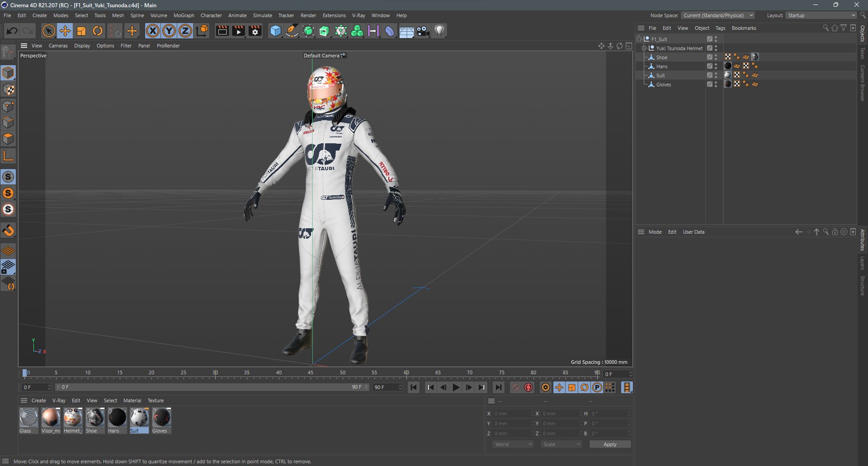The height and width of the screenshot is (466, 868).
Task: Click the Coordinate System icon
Action: 203,31
